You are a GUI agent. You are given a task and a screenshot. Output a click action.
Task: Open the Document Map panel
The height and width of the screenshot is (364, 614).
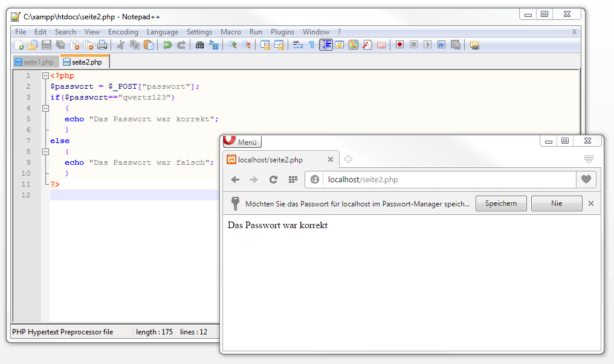coord(353,45)
